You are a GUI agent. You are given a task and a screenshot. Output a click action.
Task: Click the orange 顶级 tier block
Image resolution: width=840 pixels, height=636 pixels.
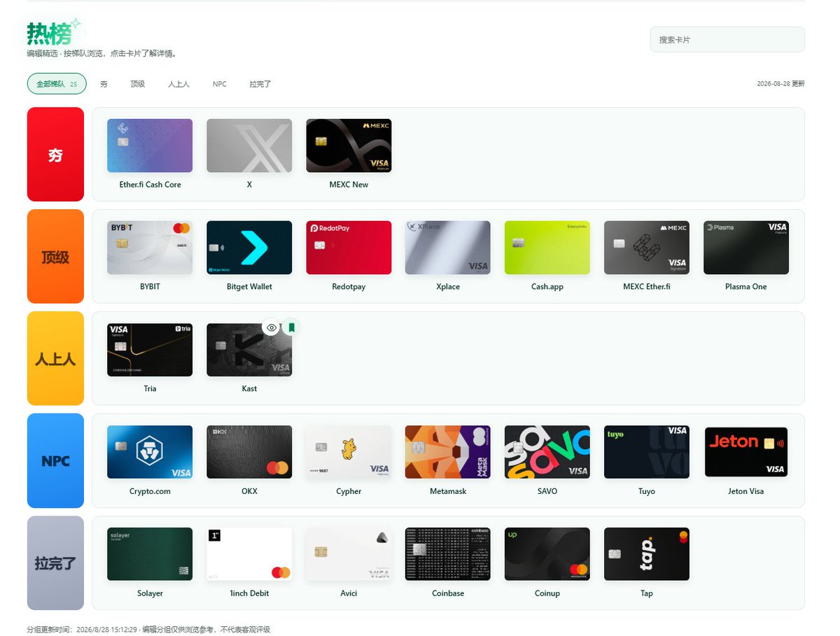tap(55, 257)
